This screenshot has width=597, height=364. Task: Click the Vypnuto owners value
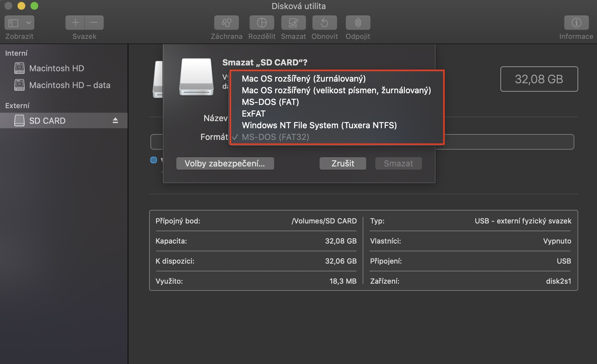[x=557, y=241]
